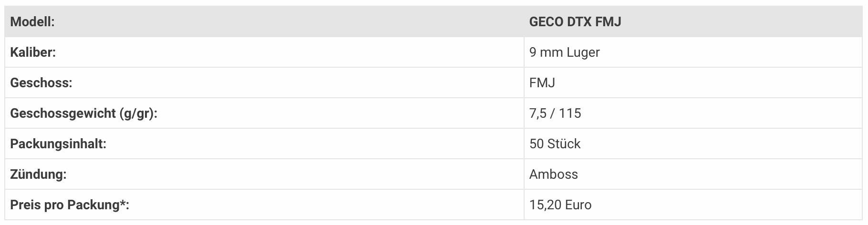Click the (g/gr) unit text

click(x=138, y=114)
